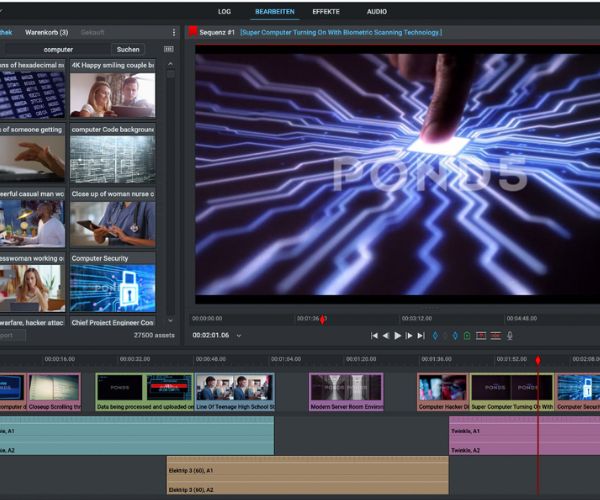Open the three-dot menu in the library panel
Viewport: 600px width, 500px height.
tap(173, 32)
